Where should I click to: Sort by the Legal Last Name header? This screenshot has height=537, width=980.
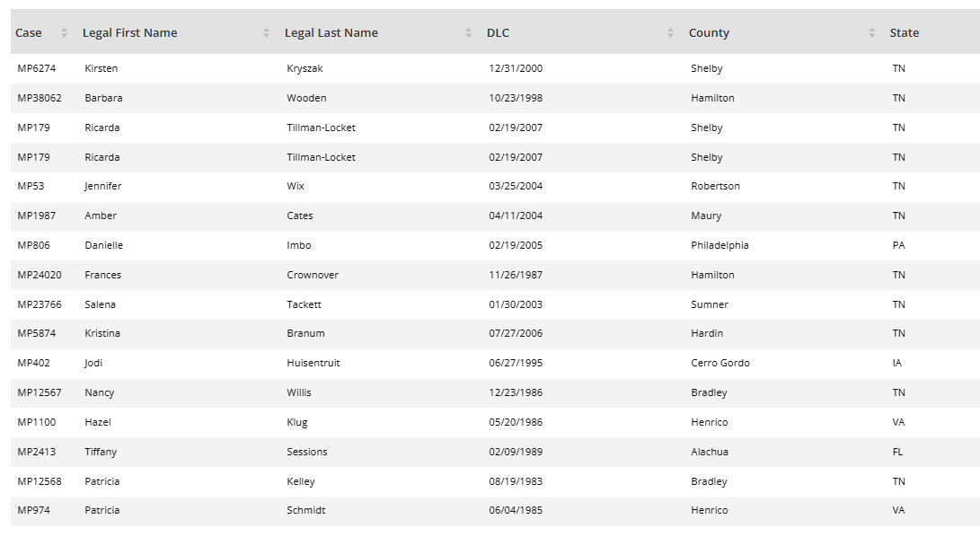coord(331,33)
